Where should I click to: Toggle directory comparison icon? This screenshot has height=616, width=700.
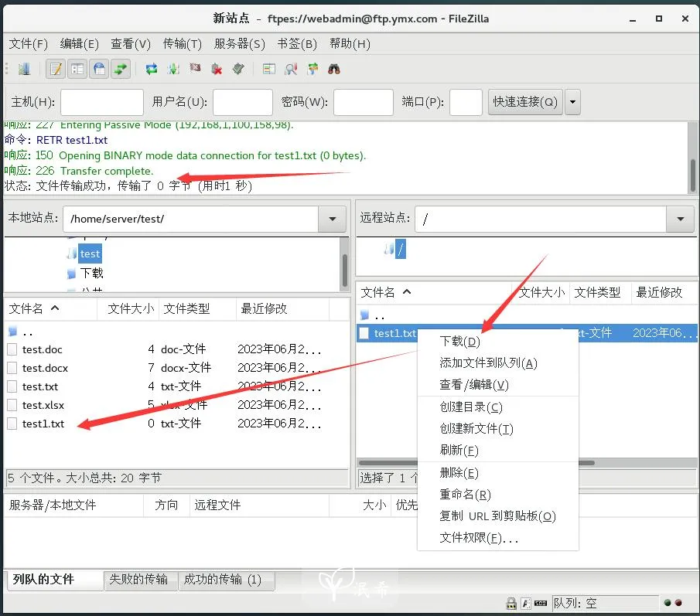[x=291, y=69]
